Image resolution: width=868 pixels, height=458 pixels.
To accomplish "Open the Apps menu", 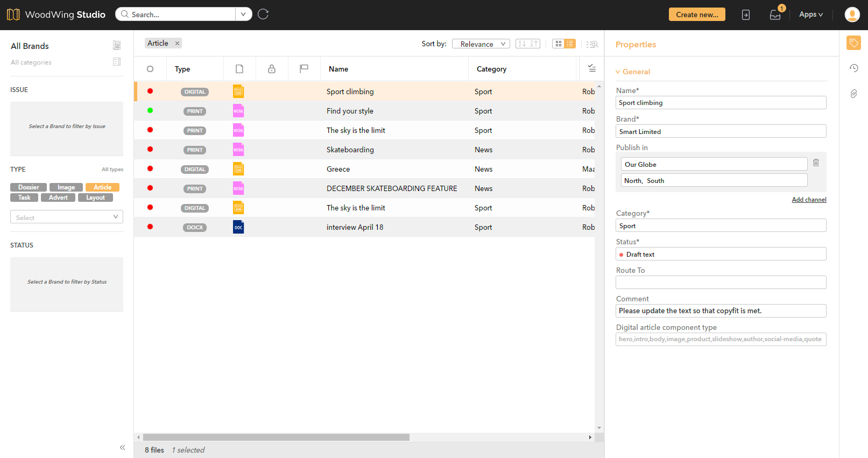I will pos(810,15).
